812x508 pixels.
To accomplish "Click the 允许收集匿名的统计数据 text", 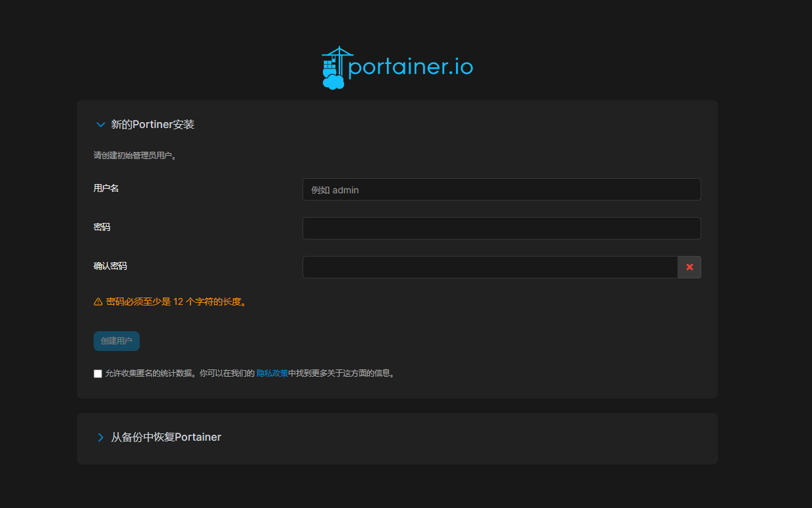I will coord(150,373).
